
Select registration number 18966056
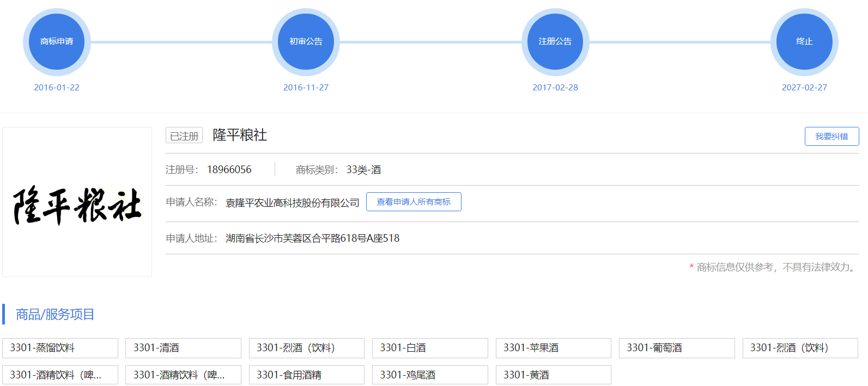coord(229,169)
